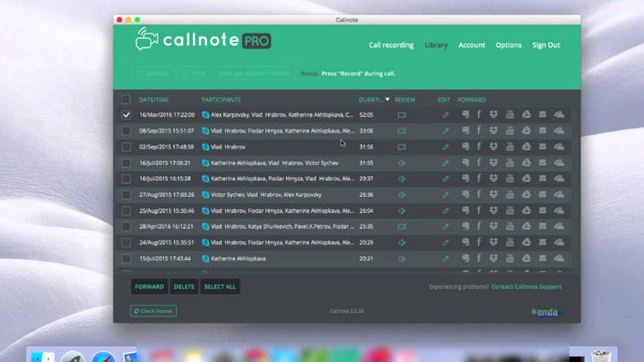Click the Kanda logo
The width and height of the screenshot is (644, 362).
(547, 312)
